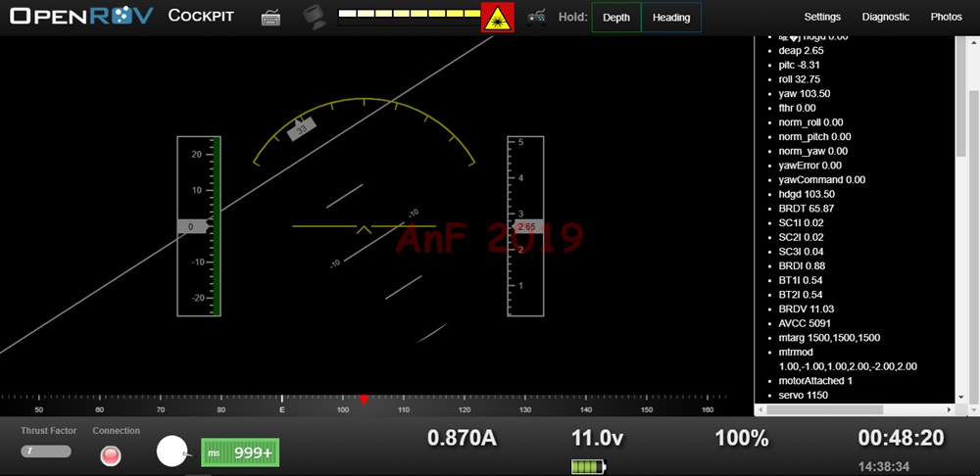Click the Cockpit title link
Image resolution: width=980 pixels, height=476 pixels.
201,16
